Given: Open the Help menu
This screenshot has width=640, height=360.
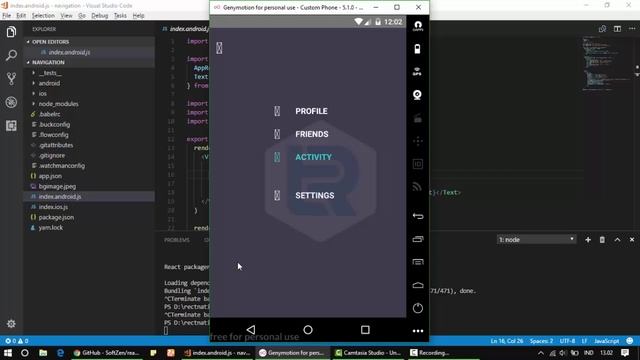Looking at the screenshot, I should tap(138, 16).
